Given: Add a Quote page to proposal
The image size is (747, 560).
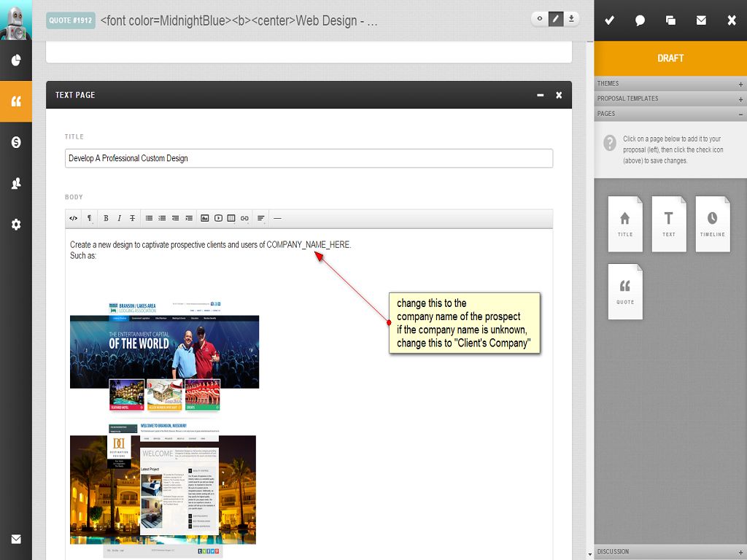Looking at the screenshot, I should point(625,291).
